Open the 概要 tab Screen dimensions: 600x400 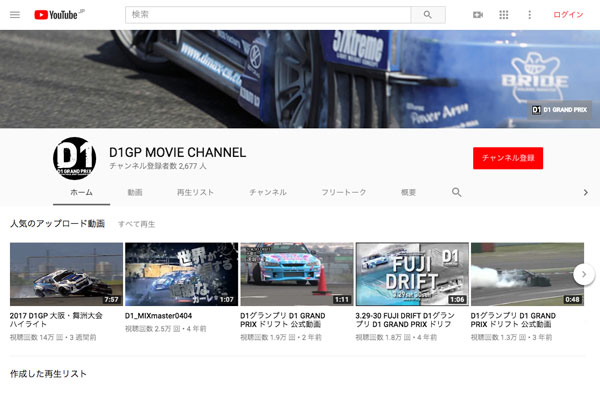(408, 193)
